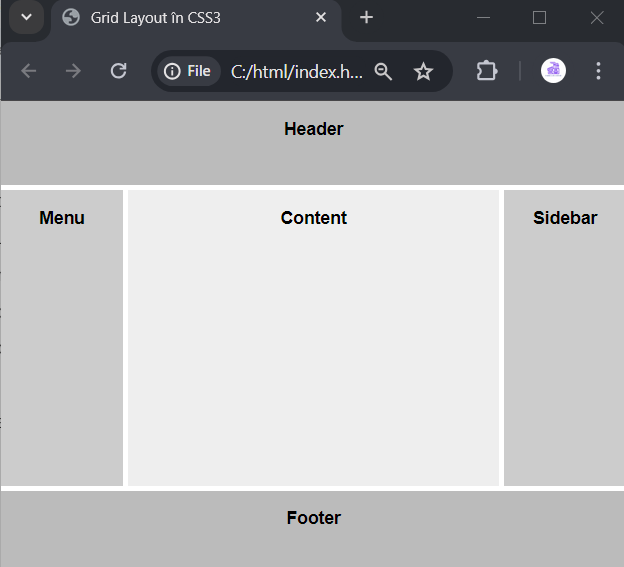The width and height of the screenshot is (624, 567).
Task: Close the Grid Layout în CSS3 tab
Action: 321,17
